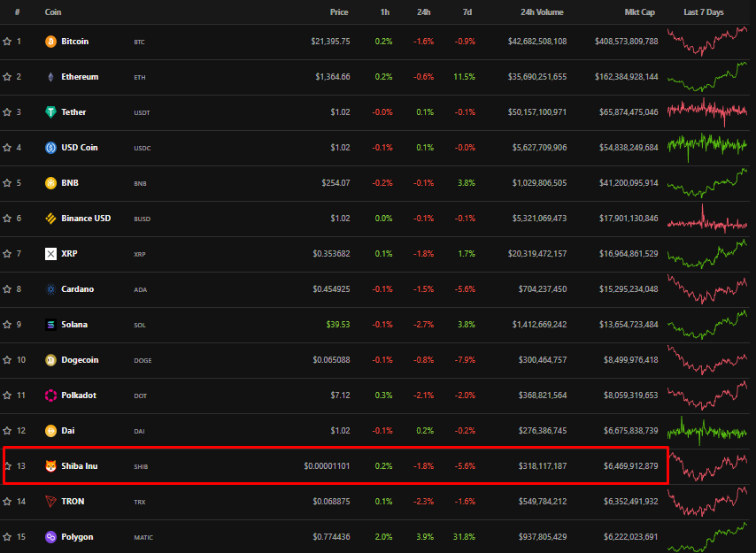
Task: Favorite Bitcoin with its star
Action: point(7,42)
